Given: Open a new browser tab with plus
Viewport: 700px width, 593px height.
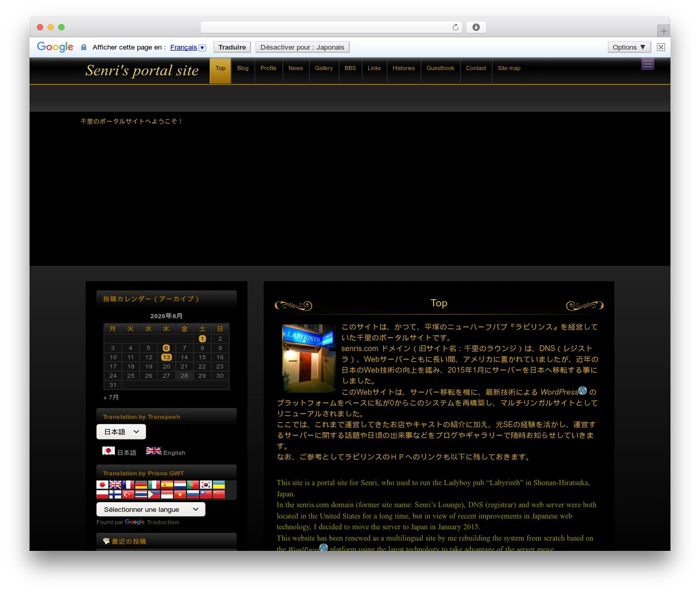Looking at the screenshot, I should click(663, 31).
